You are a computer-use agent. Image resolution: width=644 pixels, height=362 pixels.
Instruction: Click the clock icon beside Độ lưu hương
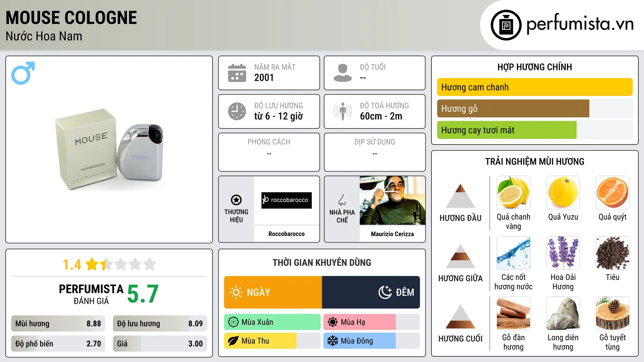[237, 111]
